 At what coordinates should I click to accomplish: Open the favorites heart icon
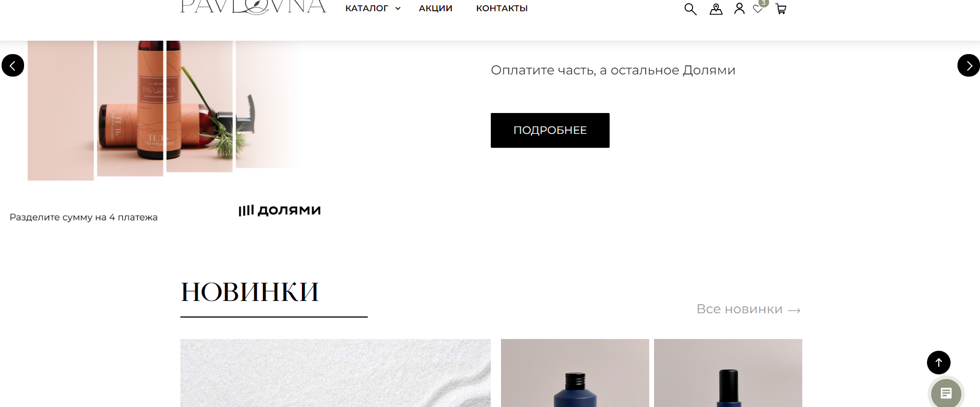[x=758, y=9]
